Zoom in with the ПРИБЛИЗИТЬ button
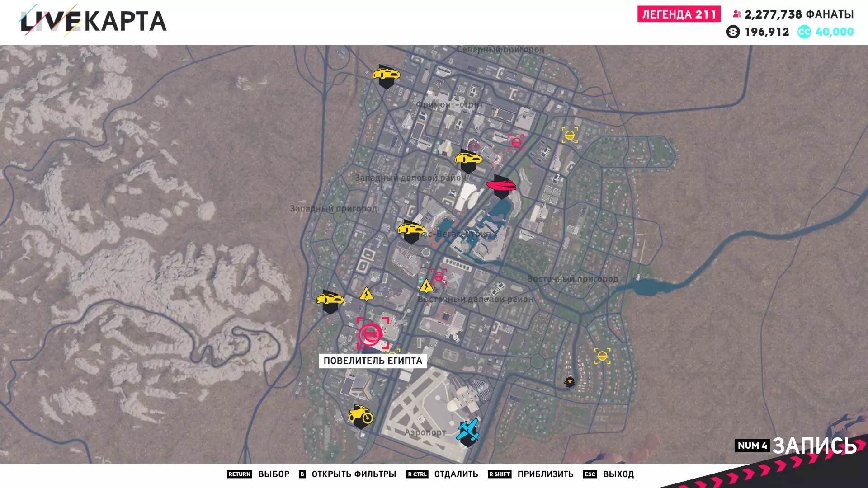 [x=545, y=474]
